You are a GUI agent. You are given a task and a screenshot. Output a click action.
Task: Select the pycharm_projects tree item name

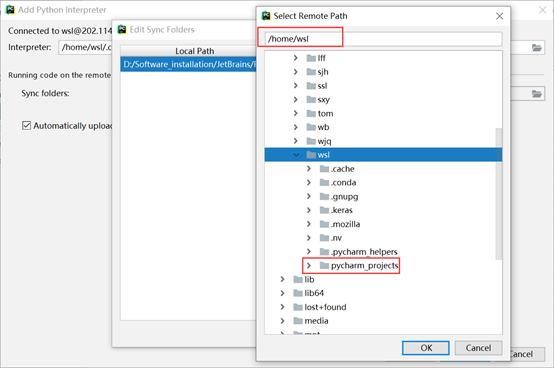(364, 266)
